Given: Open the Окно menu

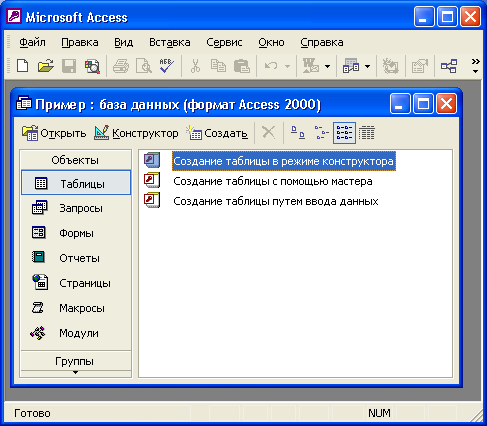Looking at the screenshot, I should [x=271, y=42].
